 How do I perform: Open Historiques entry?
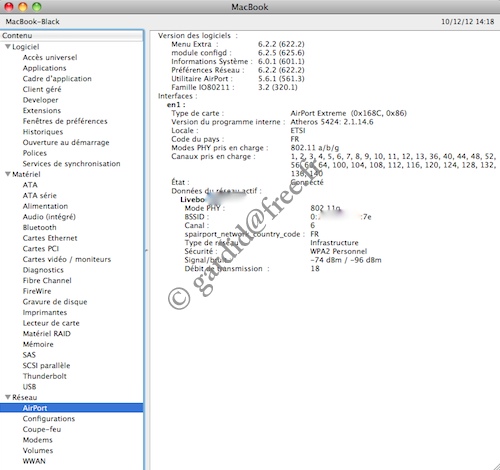[43, 132]
